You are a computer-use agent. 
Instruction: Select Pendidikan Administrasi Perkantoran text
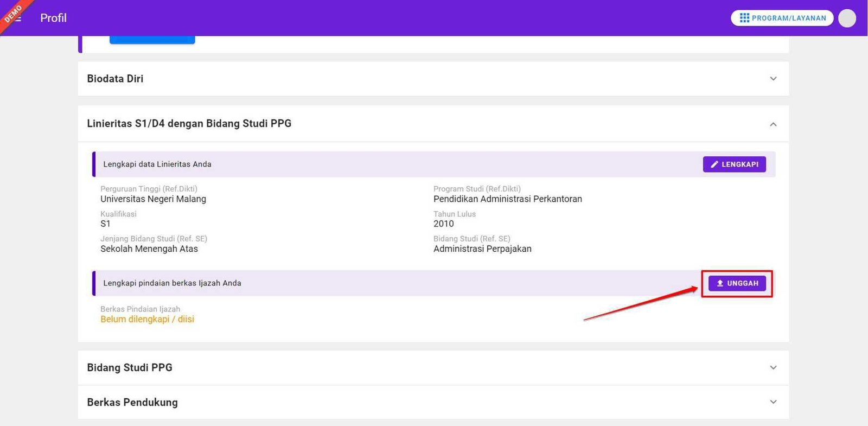(508, 199)
